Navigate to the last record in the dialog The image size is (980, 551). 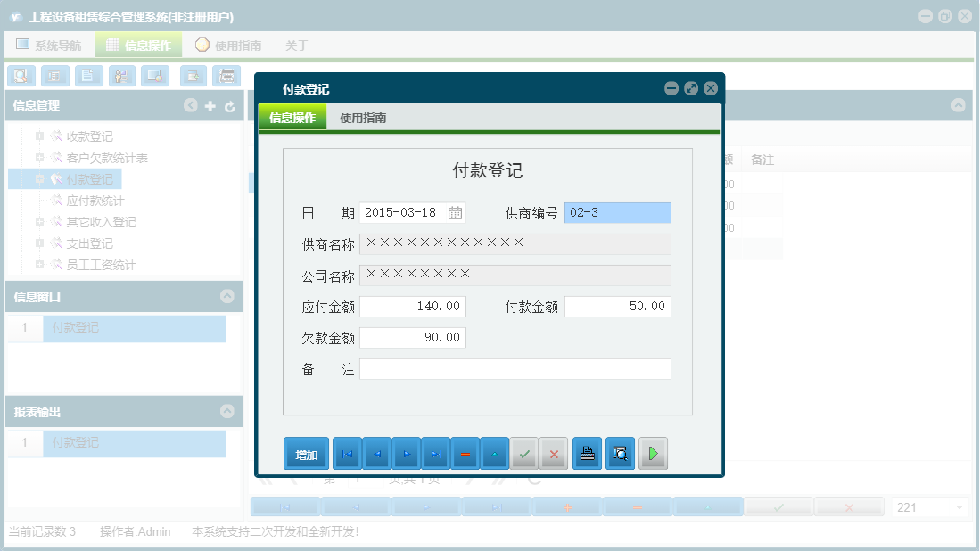coord(434,453)
